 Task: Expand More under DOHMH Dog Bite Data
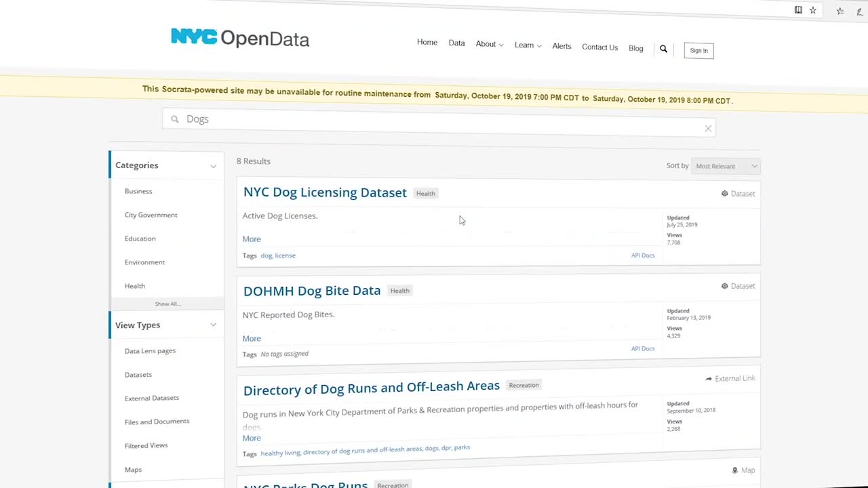coord(252,339)
